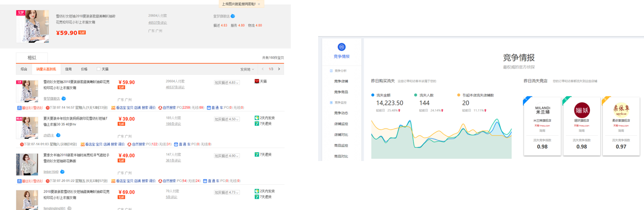Open the 发货地 location dropdown
Viewport: 644px width, 210px height.
coord(247,69)
